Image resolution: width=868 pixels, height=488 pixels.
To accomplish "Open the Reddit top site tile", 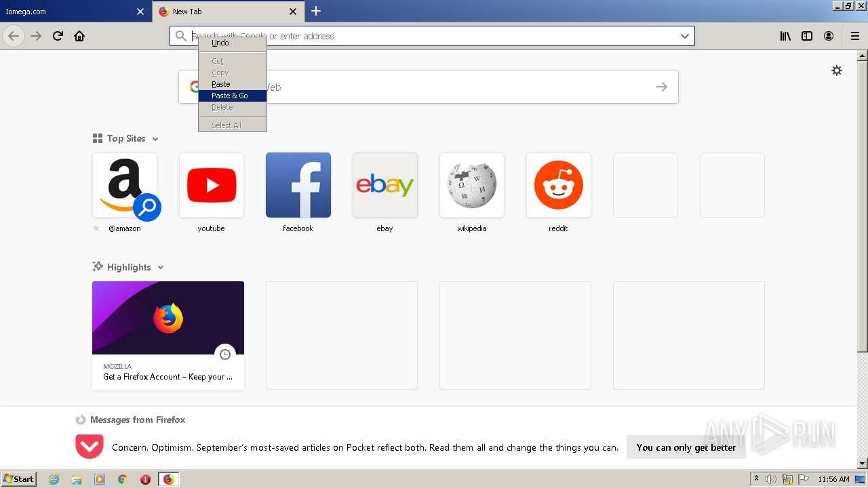I will (559, 185).
